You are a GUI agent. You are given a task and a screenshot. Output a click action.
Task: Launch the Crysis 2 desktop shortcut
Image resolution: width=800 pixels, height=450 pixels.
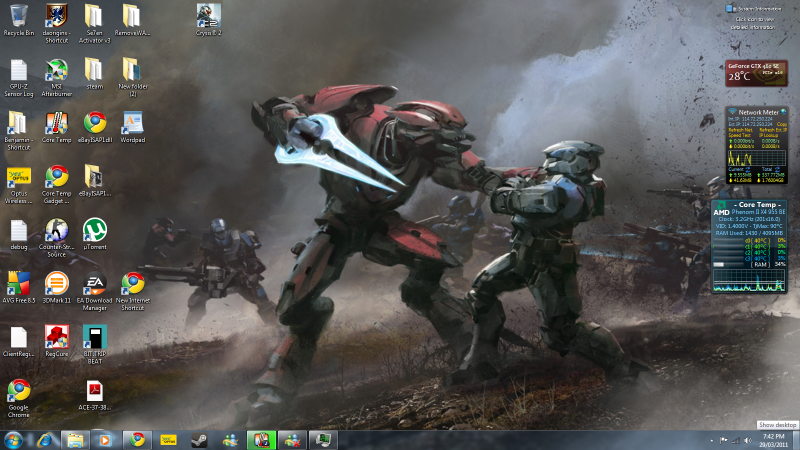[209, 20]
